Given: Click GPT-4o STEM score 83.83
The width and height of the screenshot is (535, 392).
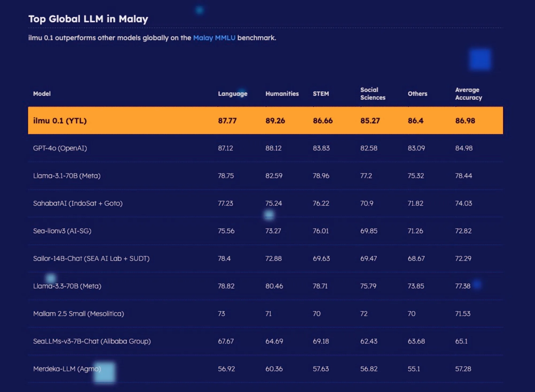Looking at the screenshot, I should [321, 148].
